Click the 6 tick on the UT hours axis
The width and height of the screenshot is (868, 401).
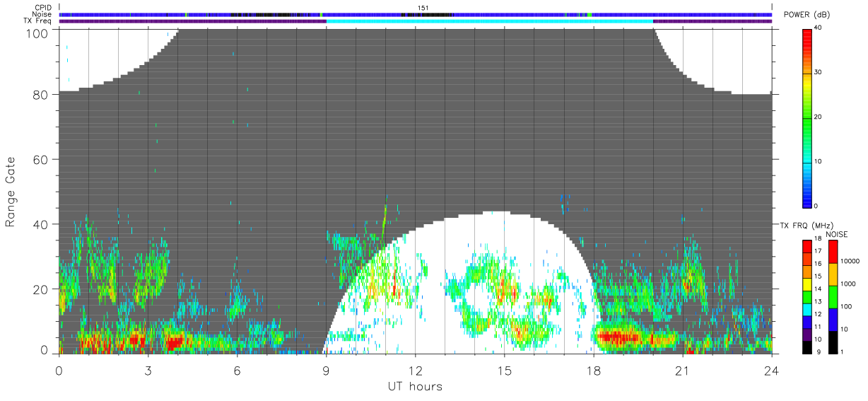coord(237,370)
